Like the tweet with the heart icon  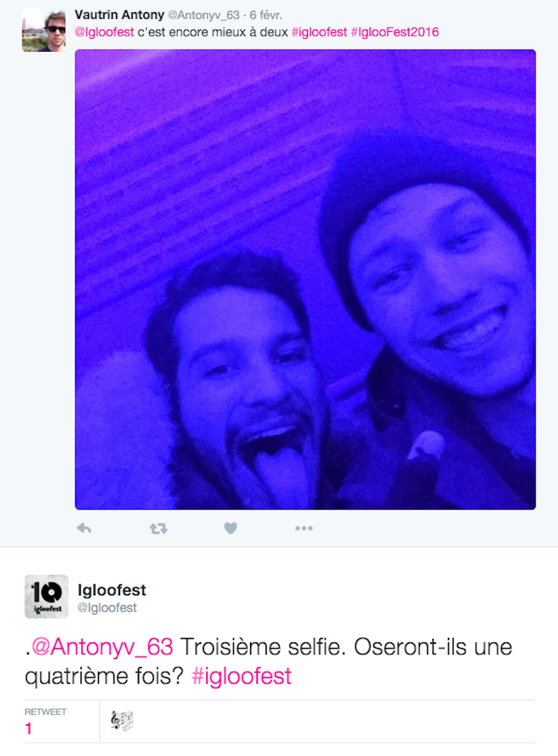[x=230, y=529]
